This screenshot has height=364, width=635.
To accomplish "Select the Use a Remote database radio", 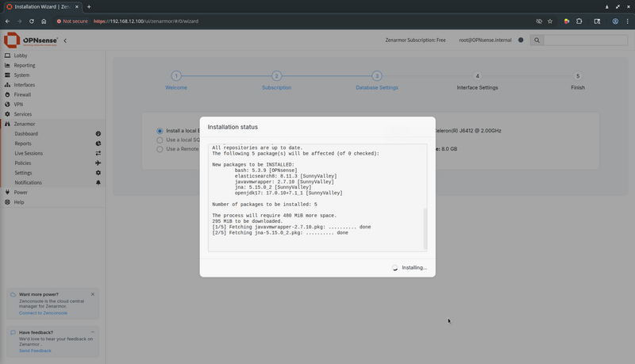I will click(160, 149).
